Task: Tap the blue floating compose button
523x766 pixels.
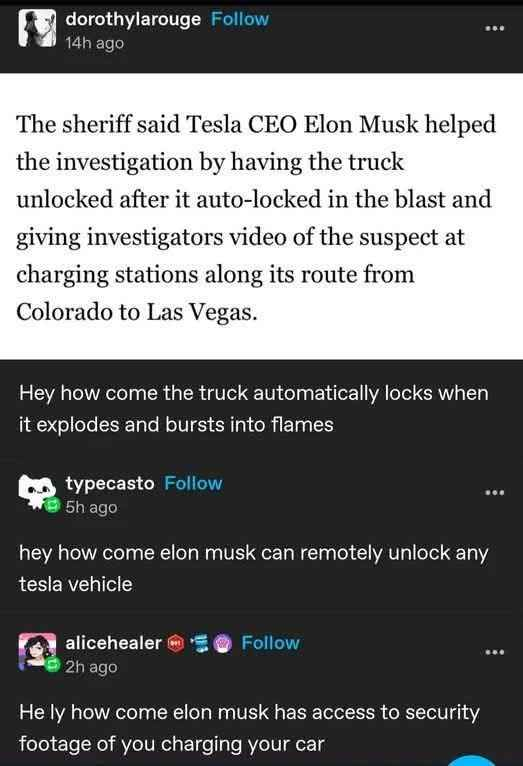Action: pyautogui.click(x=472, y=762)
